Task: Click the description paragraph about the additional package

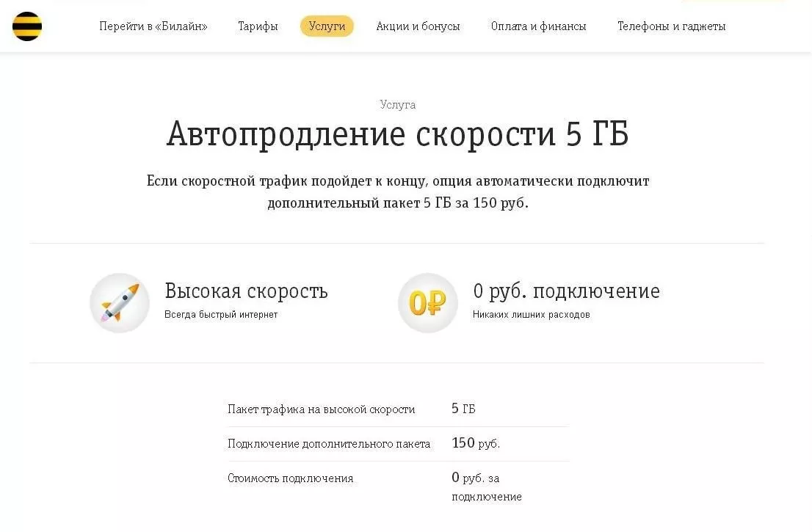Action: 398,192
